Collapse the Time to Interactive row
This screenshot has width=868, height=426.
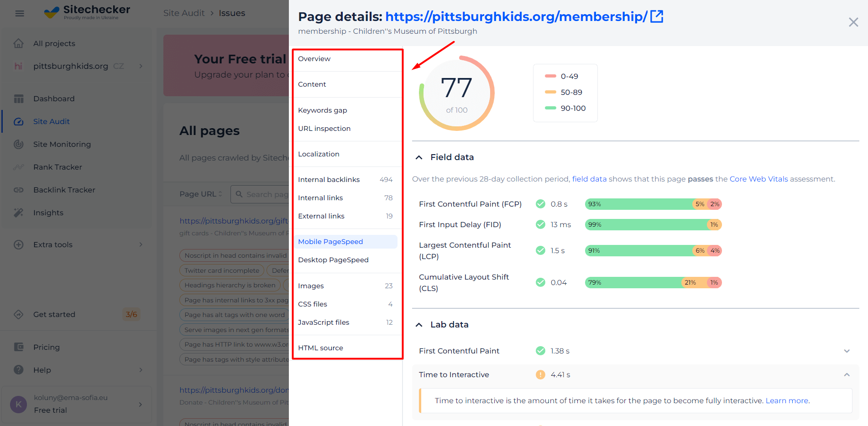tap(847, 374)
